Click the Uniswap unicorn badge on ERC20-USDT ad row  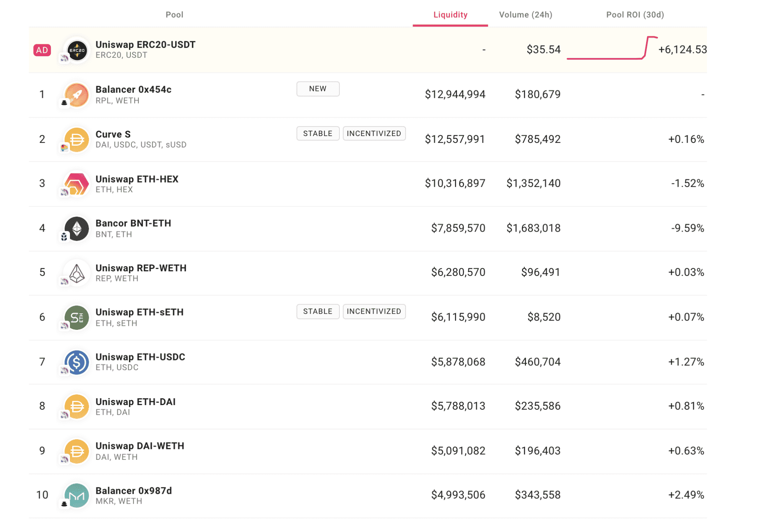click(64, 58)
